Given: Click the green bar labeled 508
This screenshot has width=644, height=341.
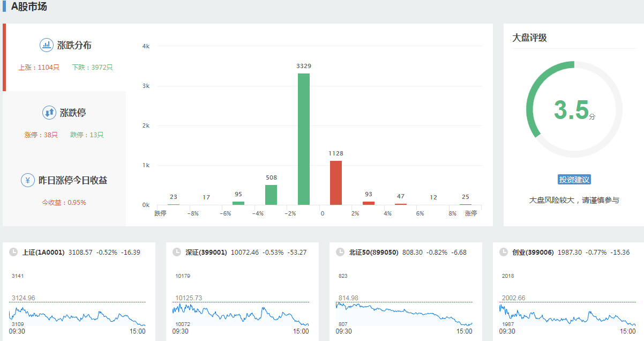Looking at the screenshot, I should 271,195.
